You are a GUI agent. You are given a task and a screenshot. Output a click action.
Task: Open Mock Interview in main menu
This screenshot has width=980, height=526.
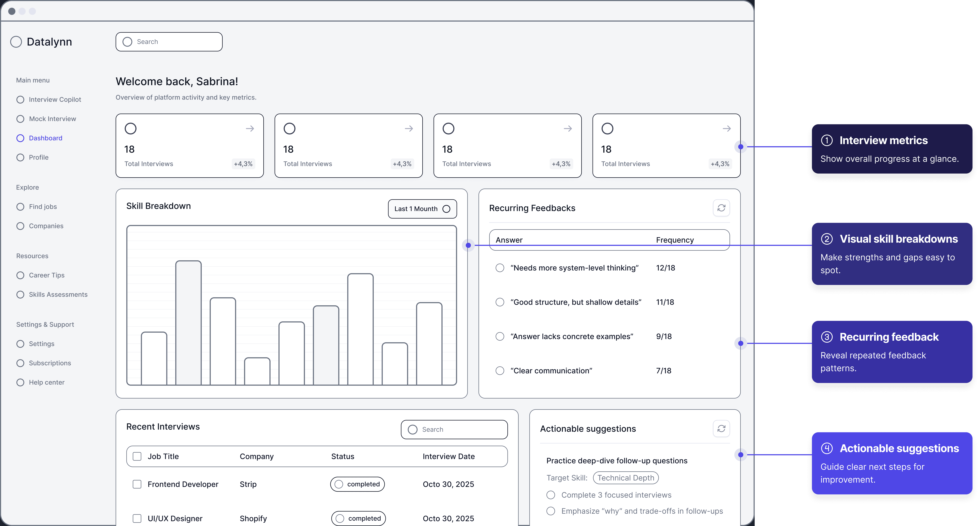click(52, 119)
